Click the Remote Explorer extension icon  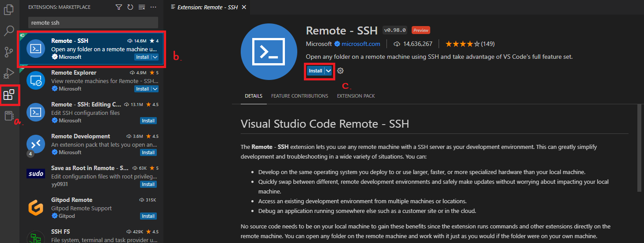tap(35, 80)
